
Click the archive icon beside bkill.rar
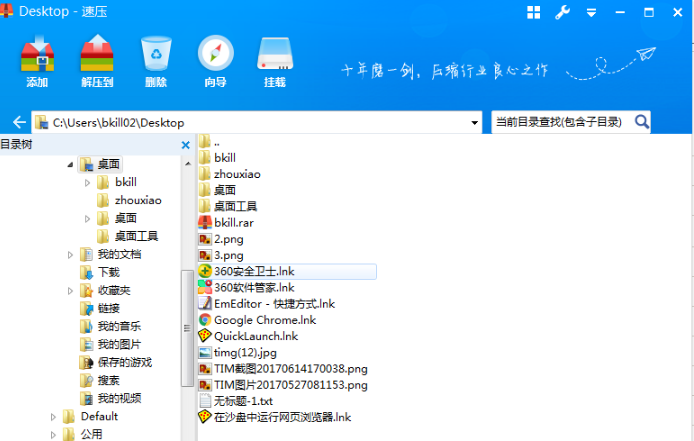(205, 222)
